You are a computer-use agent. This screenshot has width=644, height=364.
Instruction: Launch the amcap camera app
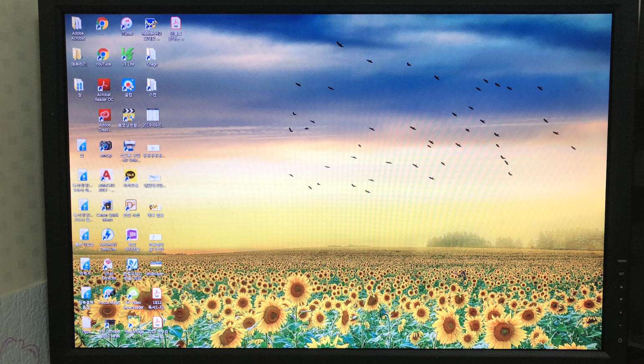[x=105, y=149]
